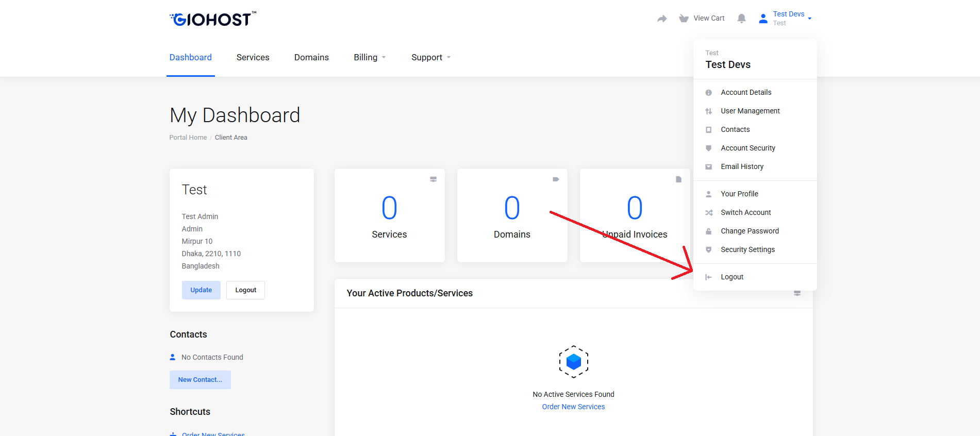Select User Management from user menu

click(755, 111)
